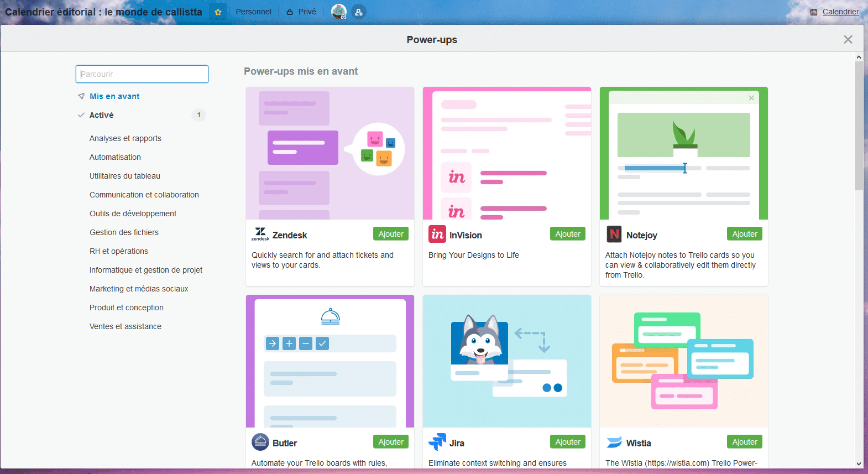Click the InVision preview image
Screen dimensions: 868x474
coord(507,153)
